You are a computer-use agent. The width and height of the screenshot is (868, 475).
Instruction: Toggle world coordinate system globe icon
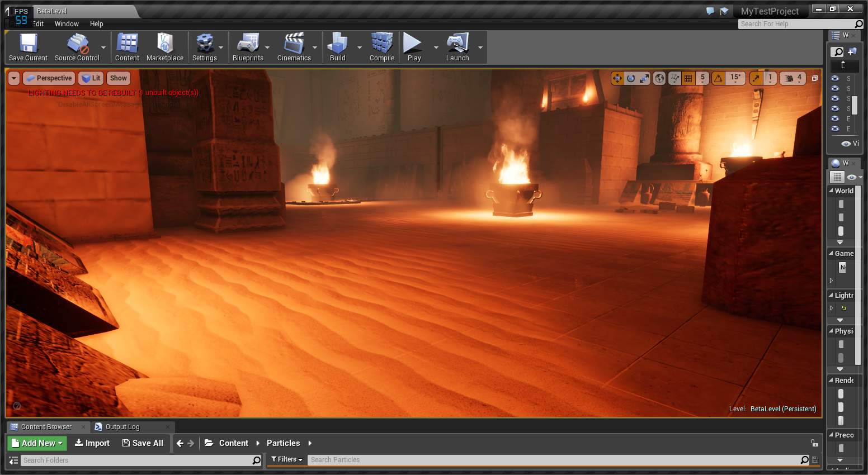(x=659, y=78)
